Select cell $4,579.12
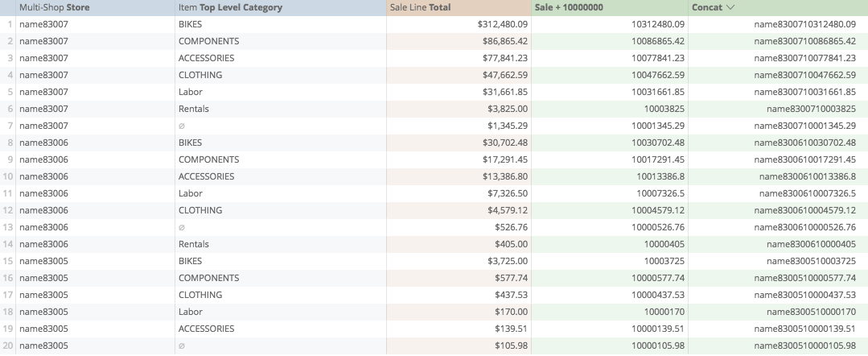This screenshot has height=356, width=868. 459,210
